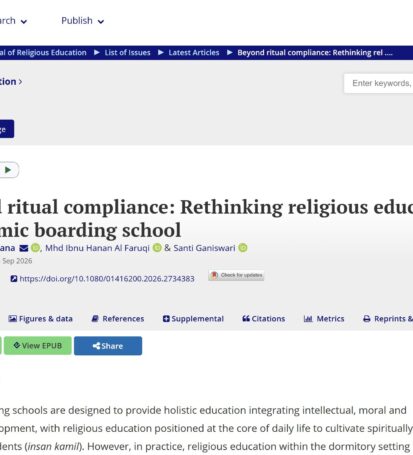Open Reprints & permissions tab
Screen dimensions: 413x455
point(388,319)
